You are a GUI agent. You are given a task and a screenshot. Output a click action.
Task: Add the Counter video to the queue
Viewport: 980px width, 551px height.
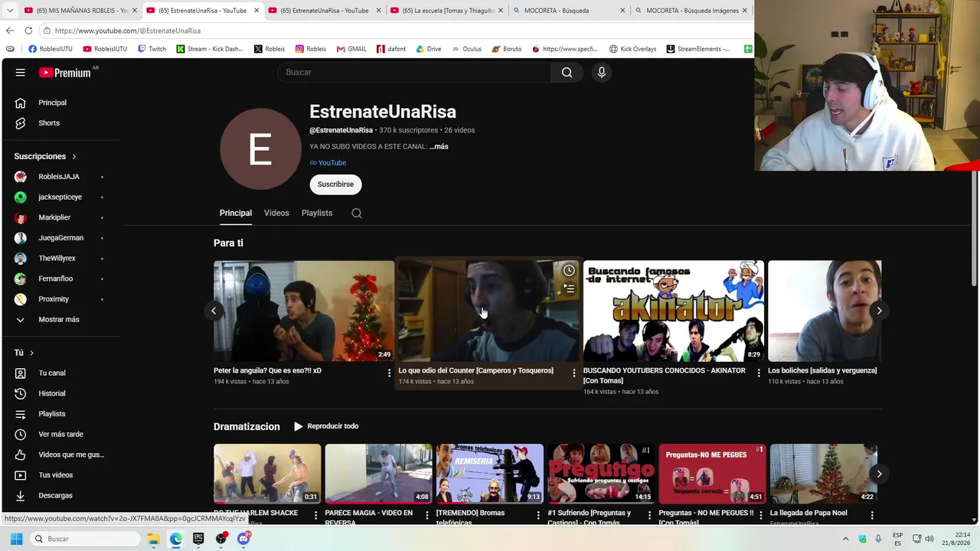pos(569,289)
